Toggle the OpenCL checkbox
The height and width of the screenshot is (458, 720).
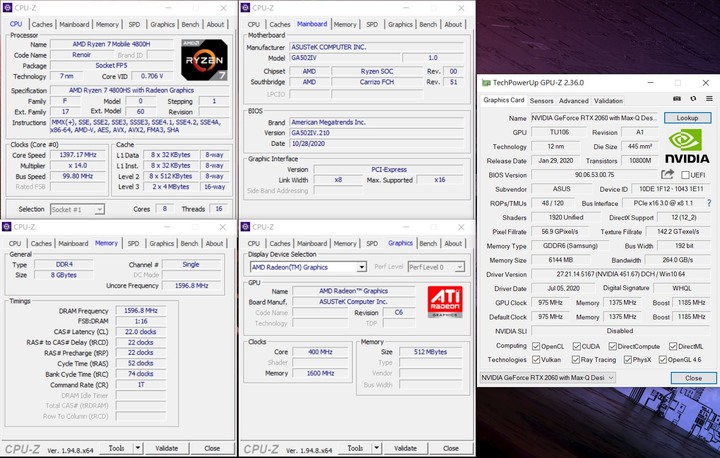coord(536,346)
